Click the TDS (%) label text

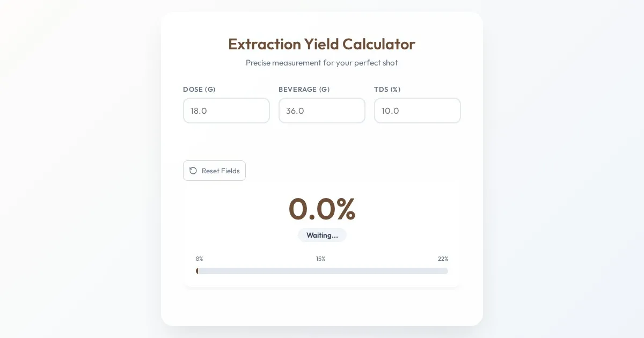(387, 90)
